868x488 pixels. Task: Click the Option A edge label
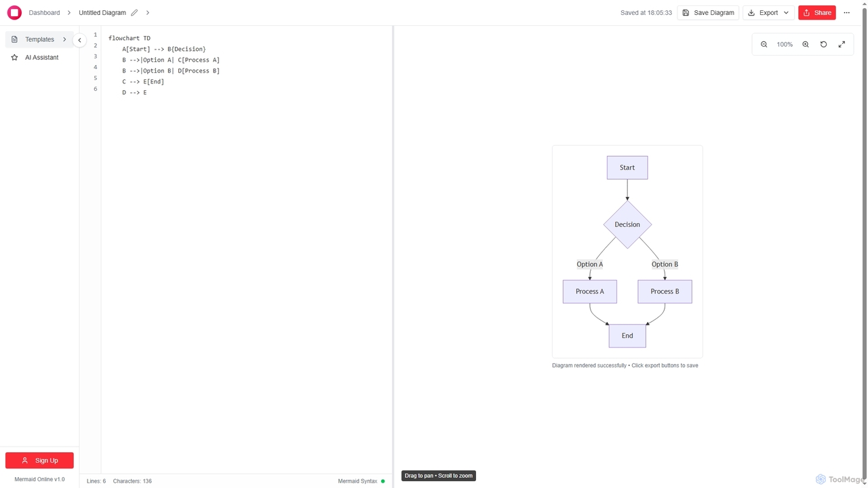[x=590, y=264]
